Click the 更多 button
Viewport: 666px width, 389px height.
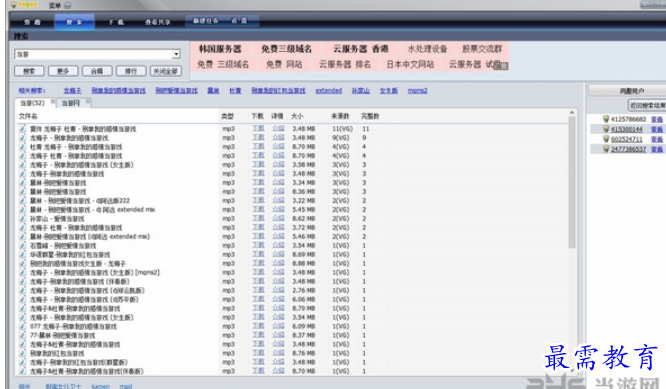point(63,71)
